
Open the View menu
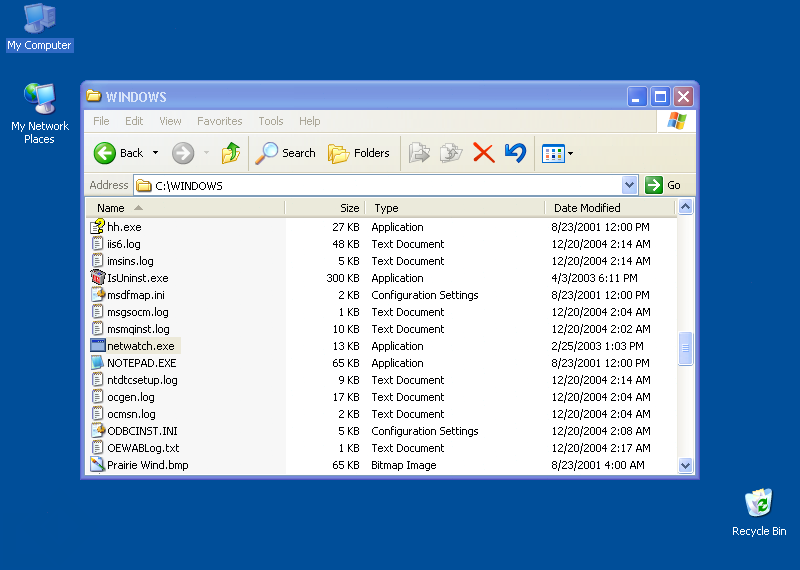170,121
